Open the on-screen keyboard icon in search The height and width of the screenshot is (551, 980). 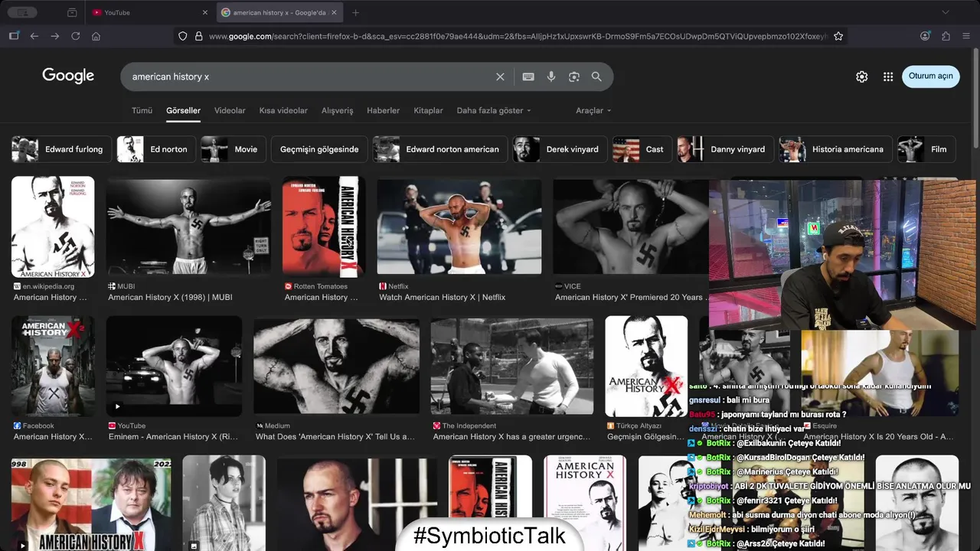[x=528, y=77]
